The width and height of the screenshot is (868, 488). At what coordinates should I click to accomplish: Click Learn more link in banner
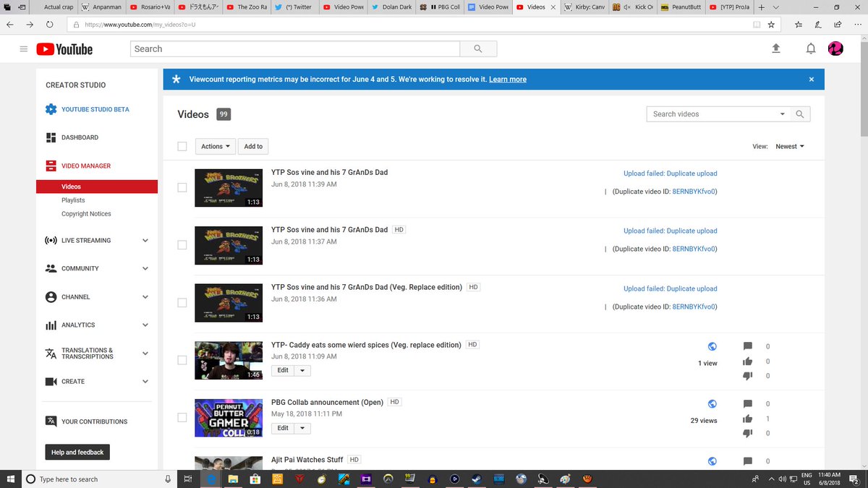508,80
